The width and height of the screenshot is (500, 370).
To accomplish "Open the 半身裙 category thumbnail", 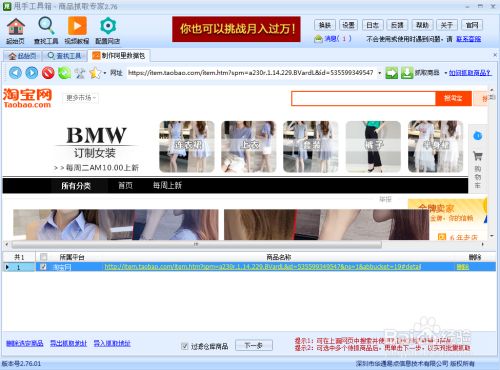I will 436,146.
